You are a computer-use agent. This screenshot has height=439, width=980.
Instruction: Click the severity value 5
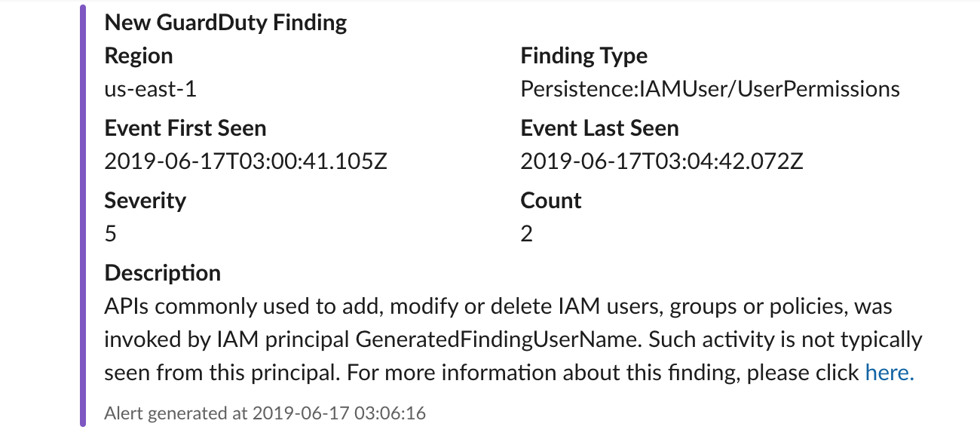pos(111,234)
